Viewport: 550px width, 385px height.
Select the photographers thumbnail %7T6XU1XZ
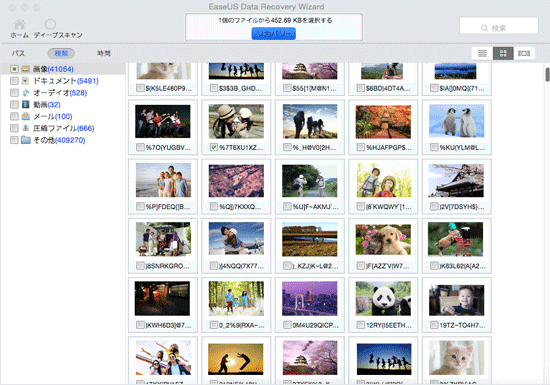coord(236,121)
